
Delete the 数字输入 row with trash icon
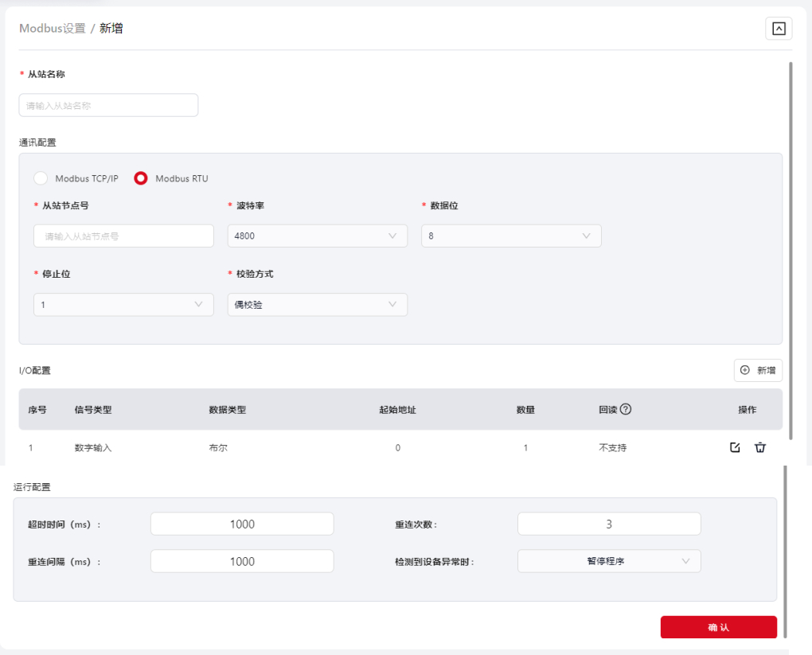(x=760, y=447)
